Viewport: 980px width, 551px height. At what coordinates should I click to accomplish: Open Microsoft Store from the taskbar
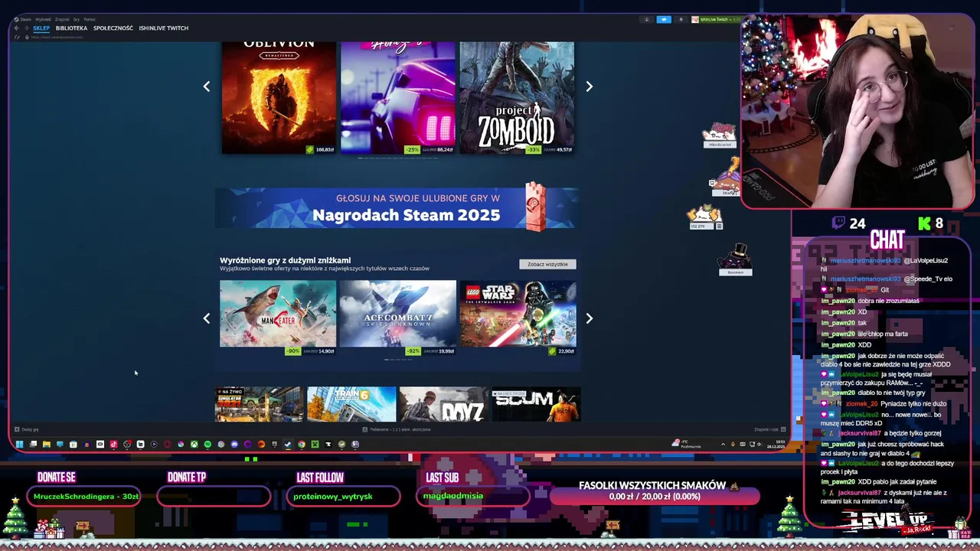click(73, 444)
